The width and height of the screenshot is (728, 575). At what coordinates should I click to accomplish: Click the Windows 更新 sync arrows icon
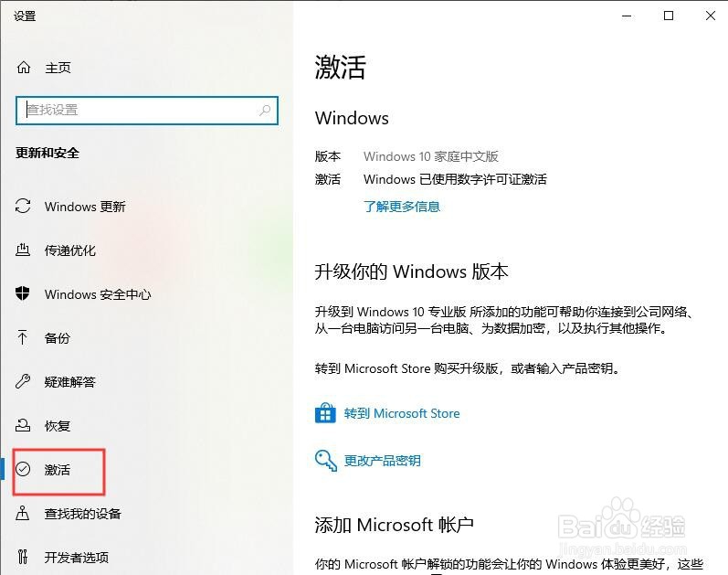pos(23,206)
